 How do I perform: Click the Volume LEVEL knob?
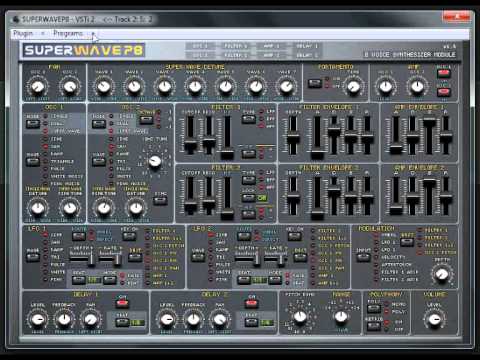pyautogui.click(x=435, y=319)
